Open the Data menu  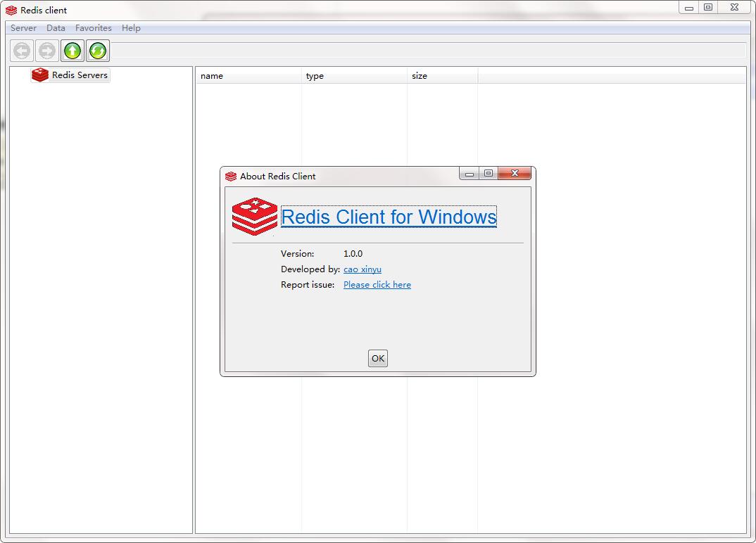click(56, 28)
